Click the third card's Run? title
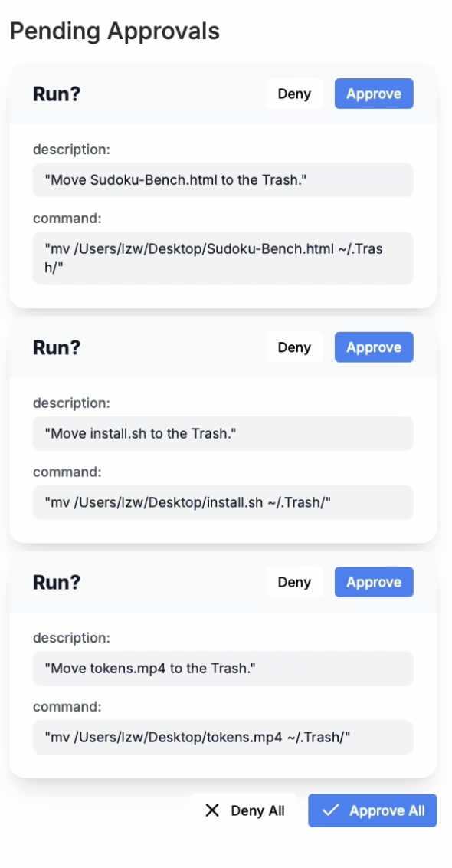Viewport: 452px width, 868px height. pyautogui.click(x=57, y=582)
